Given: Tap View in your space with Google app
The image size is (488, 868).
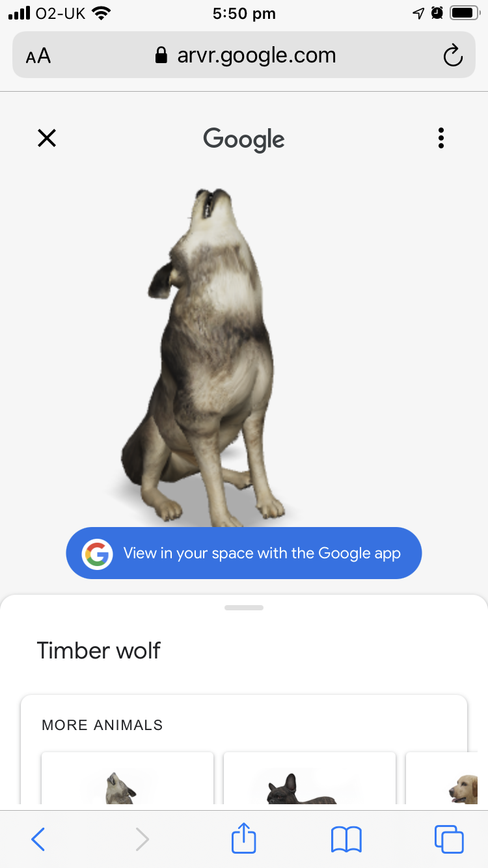Looking at the screenshot, I should click(244, 553).
